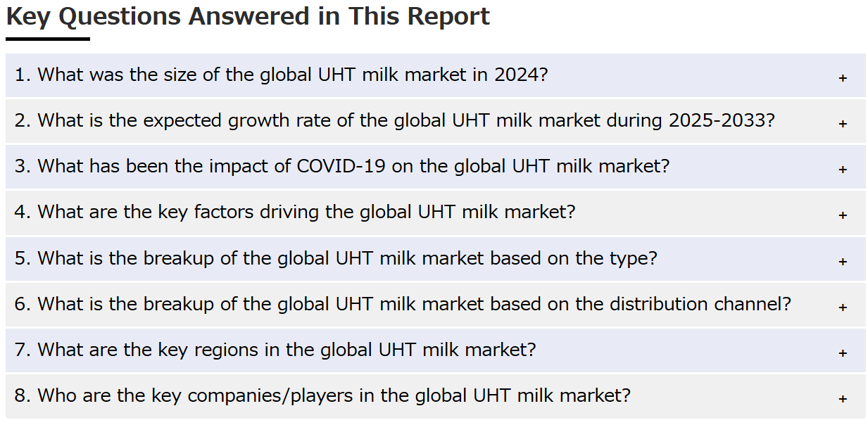The width and height of the screenshot is (868, 425).
Task: Open question 2 on expected growth rate text
Action: (394, 120)
